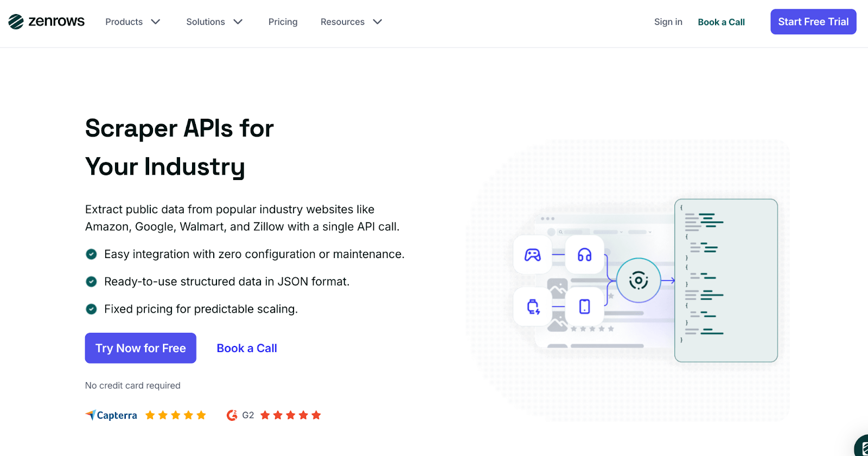This screenshot has height=456, width=868.
Task: Click checkmark beside Fixed pricing bullet
Action: pyautogui.click(x=92, y=309)
